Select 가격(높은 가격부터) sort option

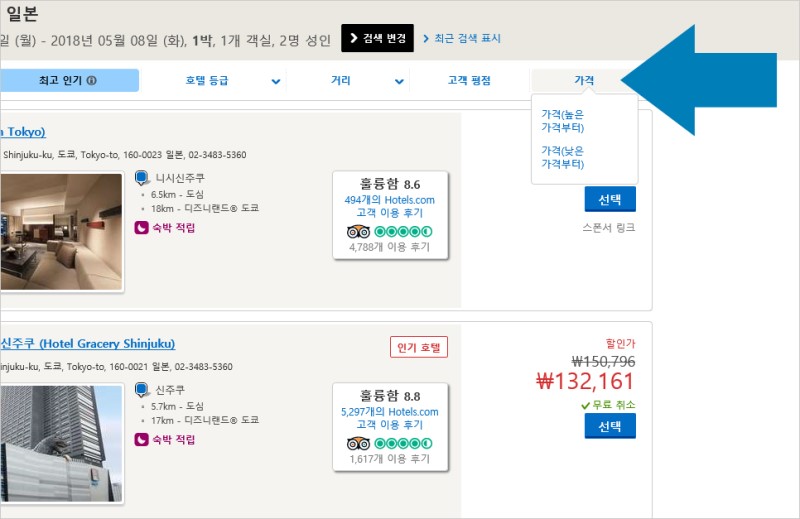pos(563,121)
